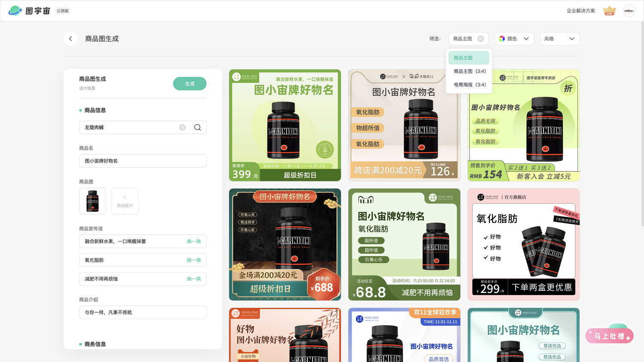
Task: Open 企业解决方案 link
Action: click(x=581, y=11)
